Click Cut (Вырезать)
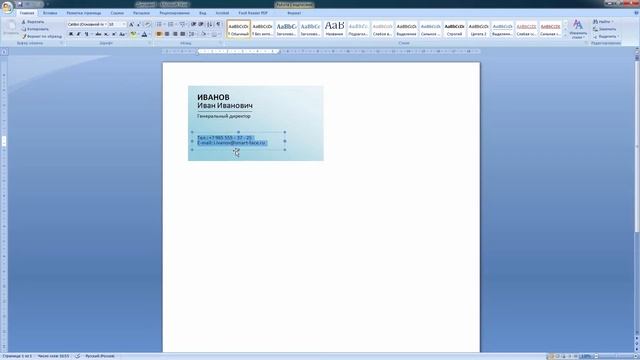This screenshot has width=640, height=360. tap(33, 22)
